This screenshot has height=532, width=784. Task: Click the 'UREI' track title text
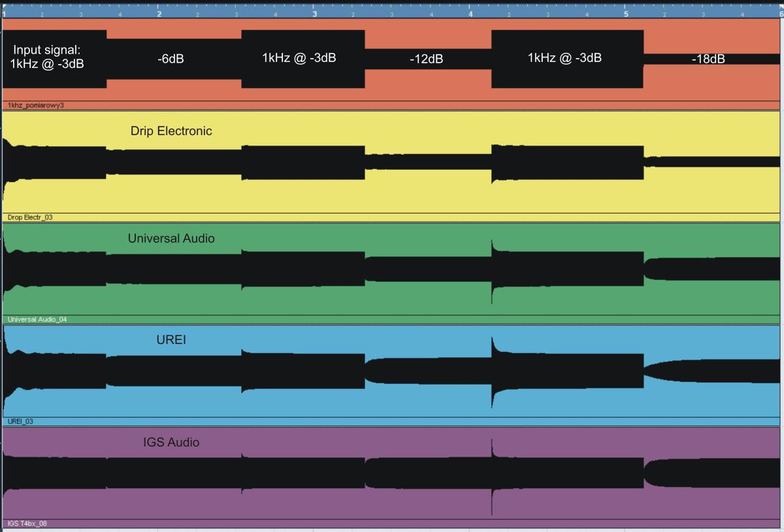pyautogui.click(x=171, y=339)
